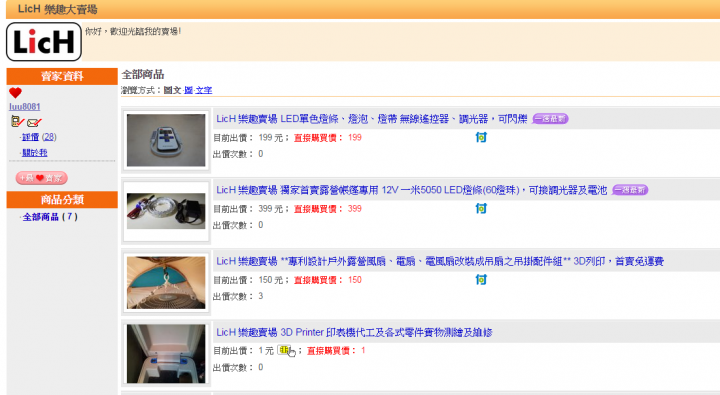The image size is (720, 395).
Task: Click the red 199 buy-now price
Action: click(355, 137)
